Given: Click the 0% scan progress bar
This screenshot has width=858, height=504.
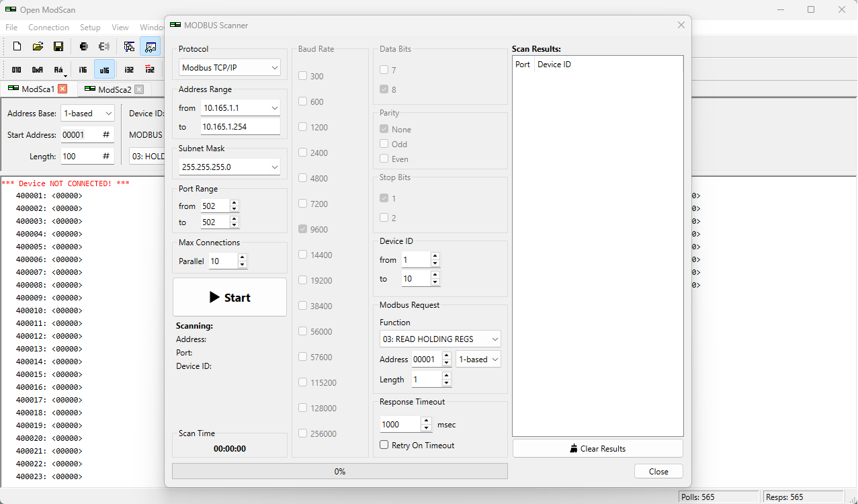Looking at the screenshot, I should point(339,470).
